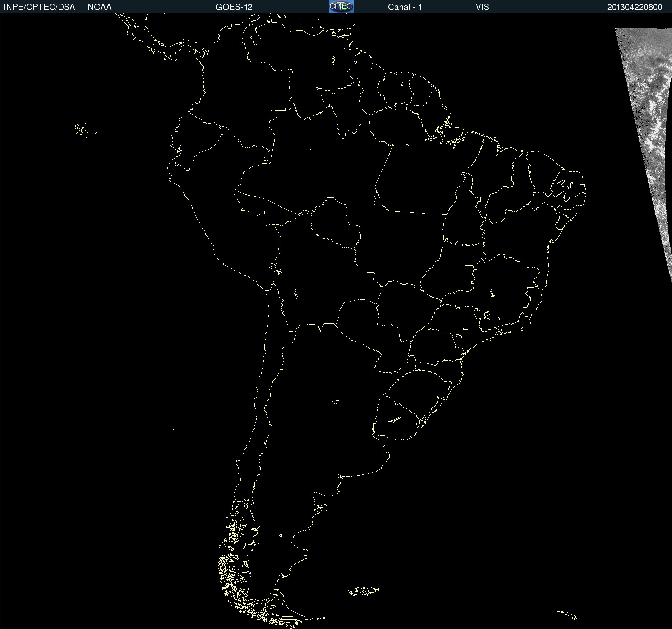Click the NOAA label in the header

pyautogui.click(x=100, y=7)
